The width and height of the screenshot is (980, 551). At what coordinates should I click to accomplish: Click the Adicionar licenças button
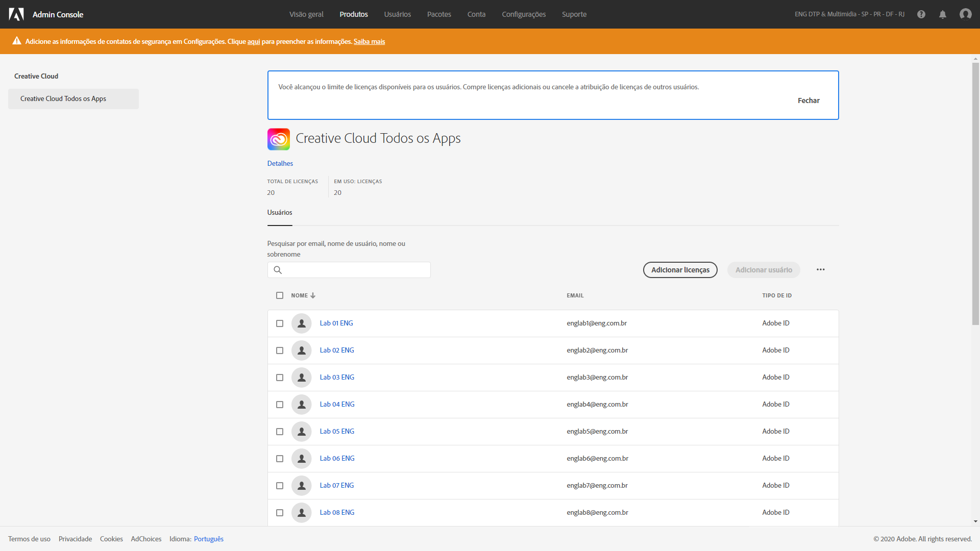coord(680,270)
